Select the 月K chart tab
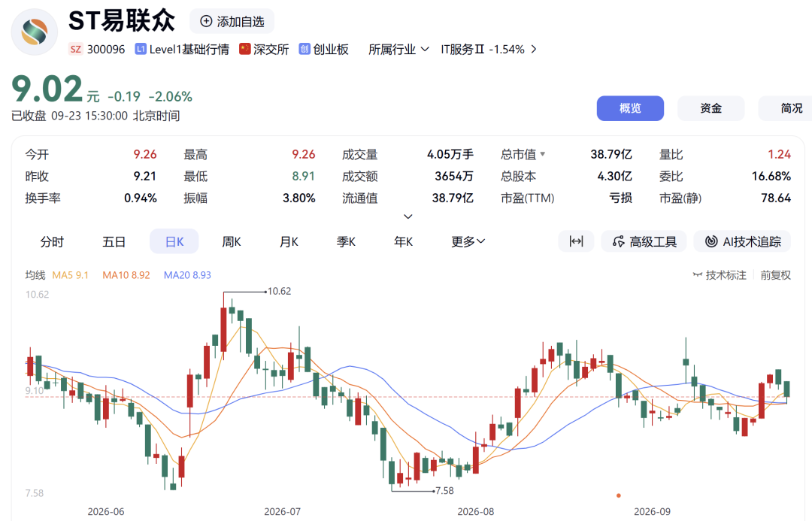Image resolution: width=812 pixels, height=521 pixels. tap(289, 241)
